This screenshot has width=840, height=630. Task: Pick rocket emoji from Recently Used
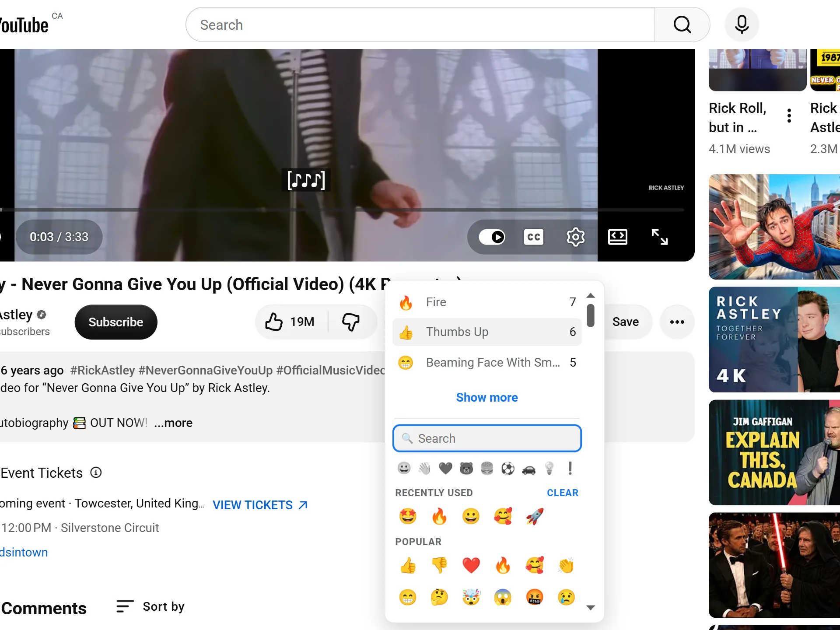535,516
